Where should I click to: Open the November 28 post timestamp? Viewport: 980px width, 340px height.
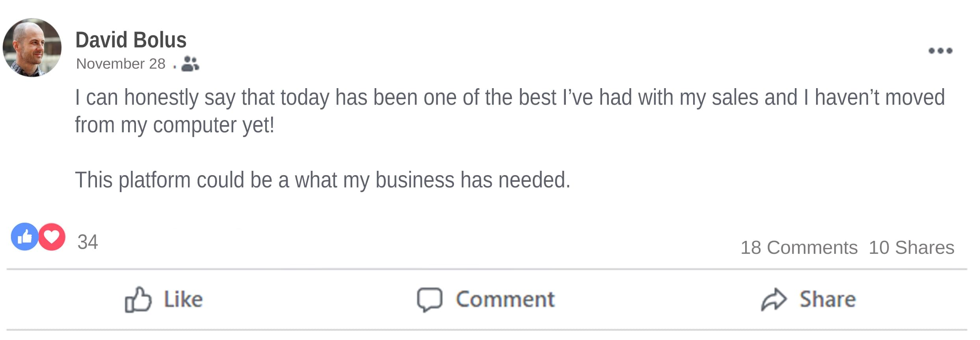pyautogui.click(x=121, y=64)
